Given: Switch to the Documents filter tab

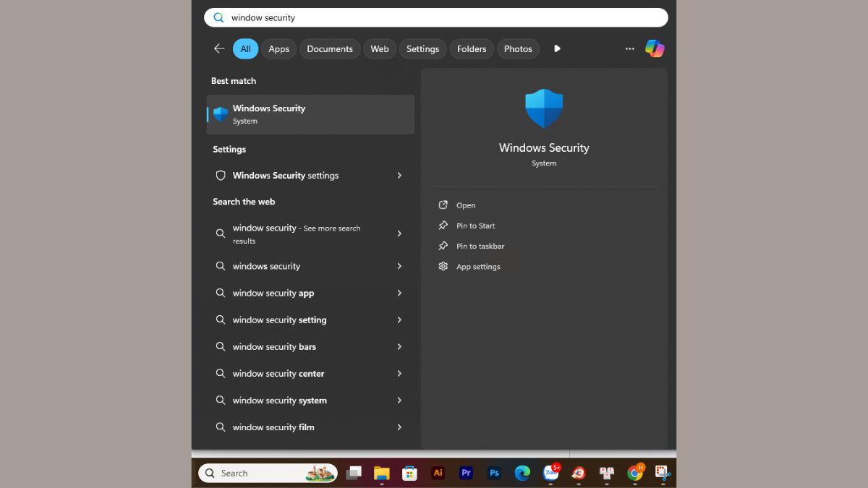Looking at the screenshot, I should point(330,48).
